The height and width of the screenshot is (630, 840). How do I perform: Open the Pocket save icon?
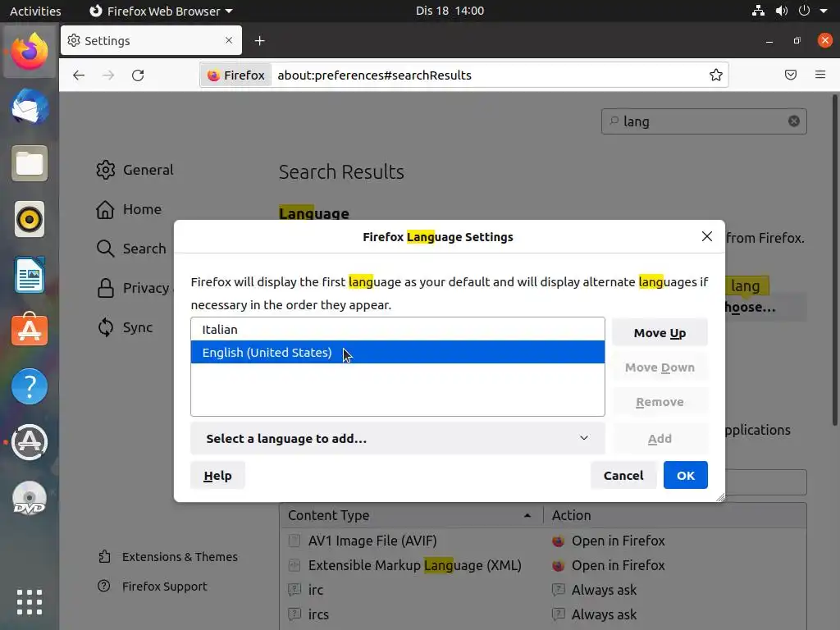point(791,75)
